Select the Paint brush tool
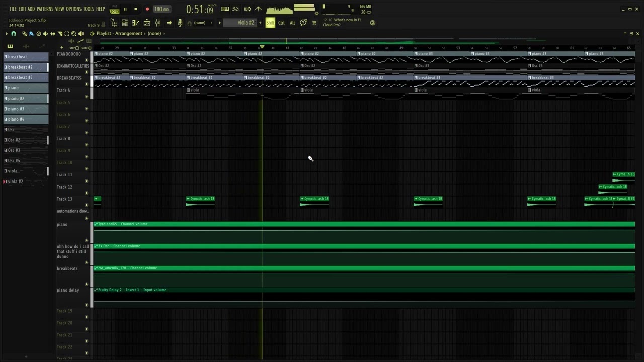 [x=31, y=34]
